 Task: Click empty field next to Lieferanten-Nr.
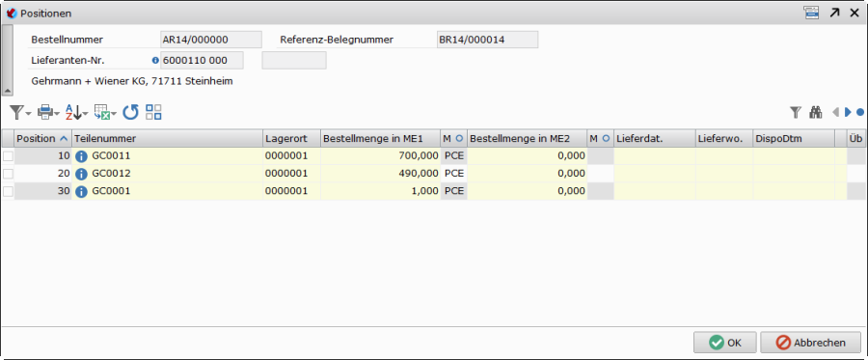tap(294, 61)
